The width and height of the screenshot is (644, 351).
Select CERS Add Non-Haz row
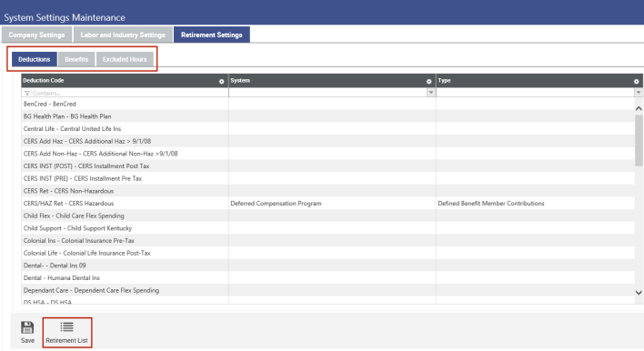[328, 154]
